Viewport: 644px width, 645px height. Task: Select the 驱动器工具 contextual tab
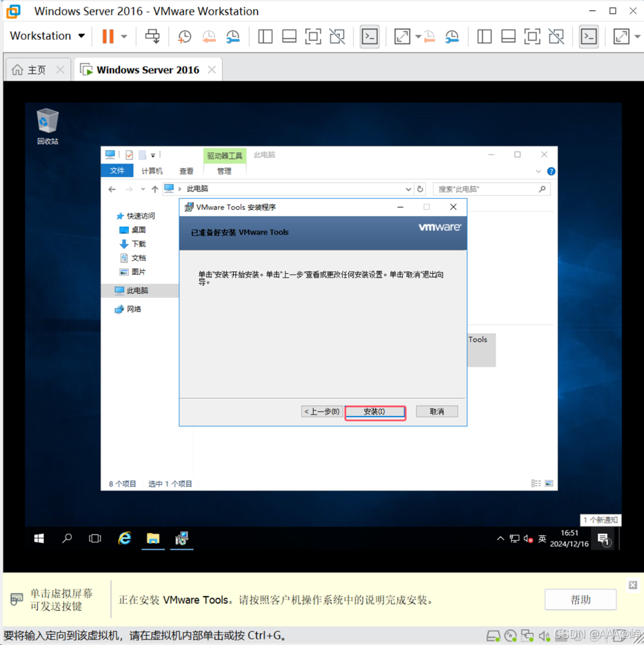[x=225, y=155]
